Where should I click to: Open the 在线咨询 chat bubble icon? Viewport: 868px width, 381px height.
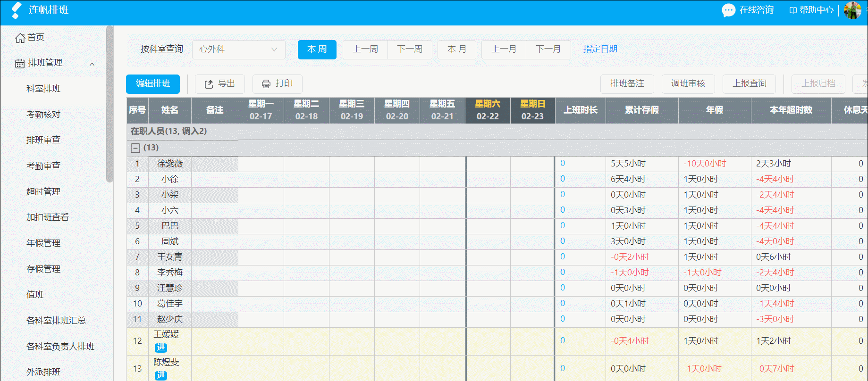[x=728, y=10]
